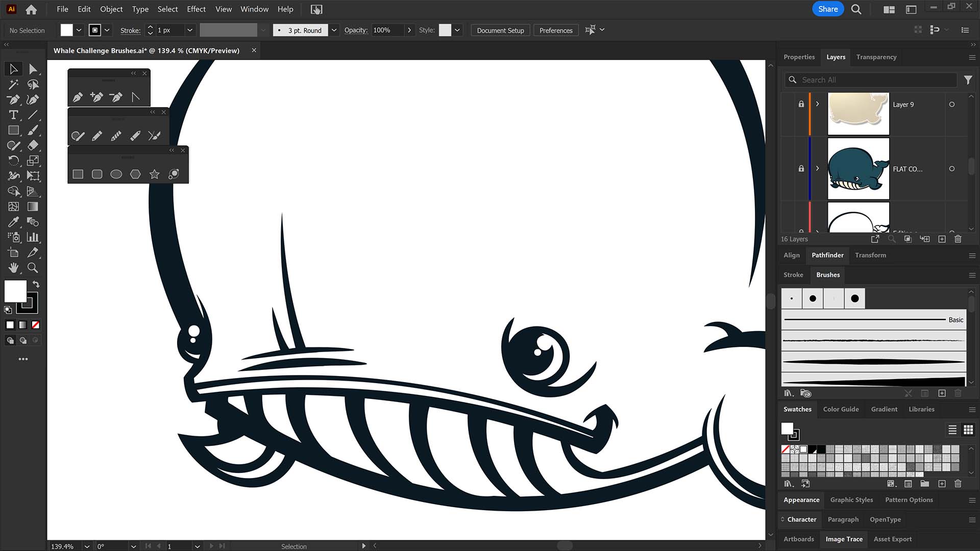The height and width of the screenshot is (551, 980).
Task: Select the Column Graph tool
Action: point(33,237)
